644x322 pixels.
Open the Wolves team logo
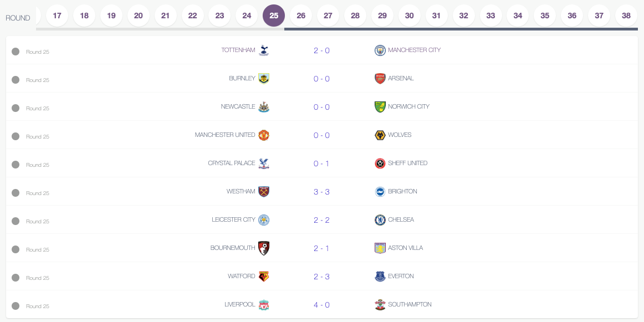[x=380, y=135]
